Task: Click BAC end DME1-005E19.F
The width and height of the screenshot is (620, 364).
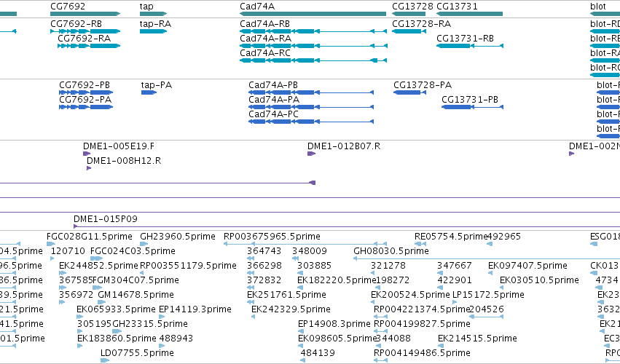Action: (x=119, y=146)
